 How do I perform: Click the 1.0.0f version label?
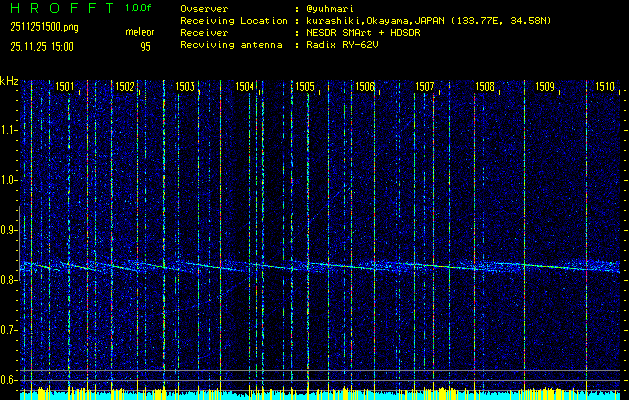139,8
